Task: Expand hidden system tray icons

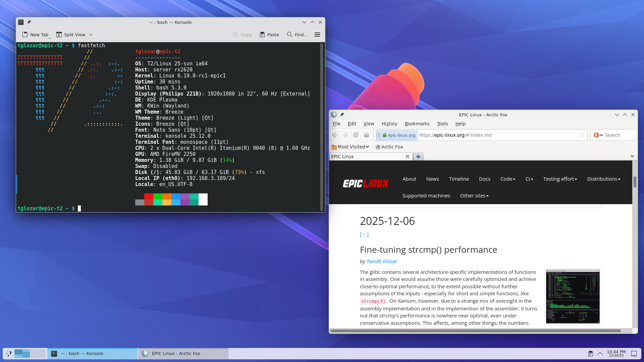Action: click(600, 354)
